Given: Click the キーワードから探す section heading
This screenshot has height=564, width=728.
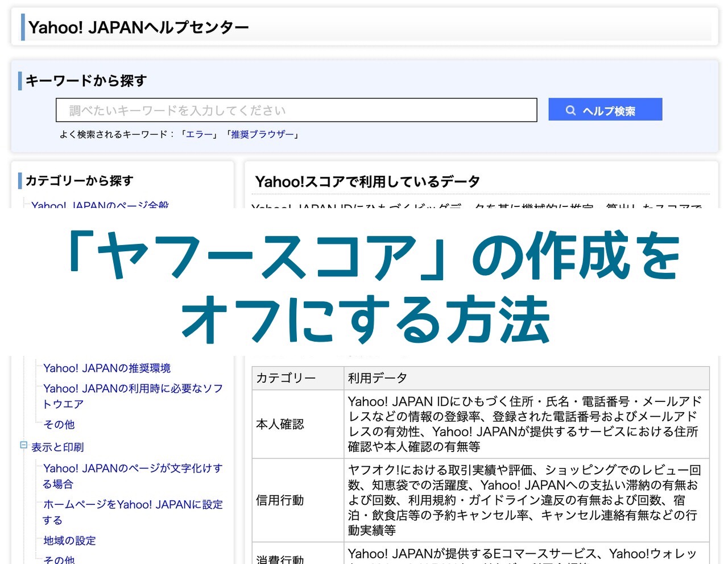Looking at the screenshot, I should 86,81.
